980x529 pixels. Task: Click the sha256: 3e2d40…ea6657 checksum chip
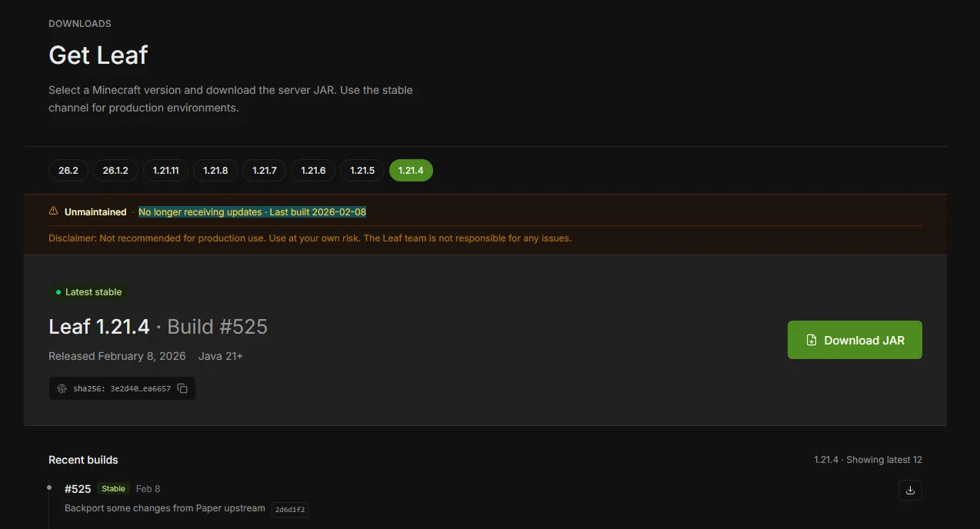click(122, 388)
